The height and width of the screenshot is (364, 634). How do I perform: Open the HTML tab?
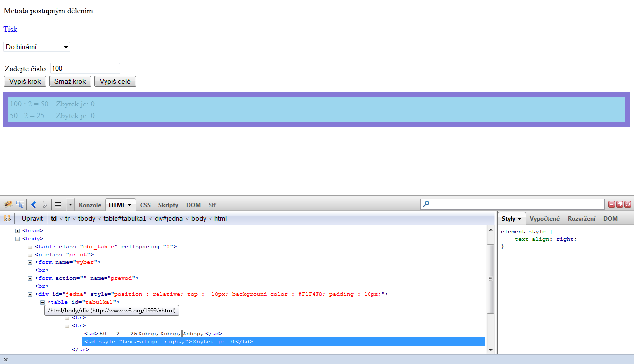[121, 205]
